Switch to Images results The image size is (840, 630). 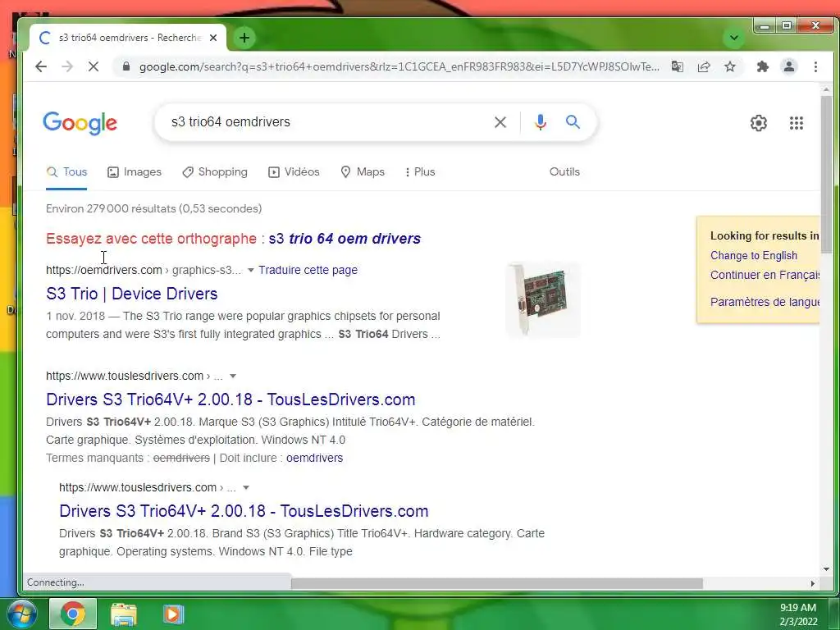point(135,172)
